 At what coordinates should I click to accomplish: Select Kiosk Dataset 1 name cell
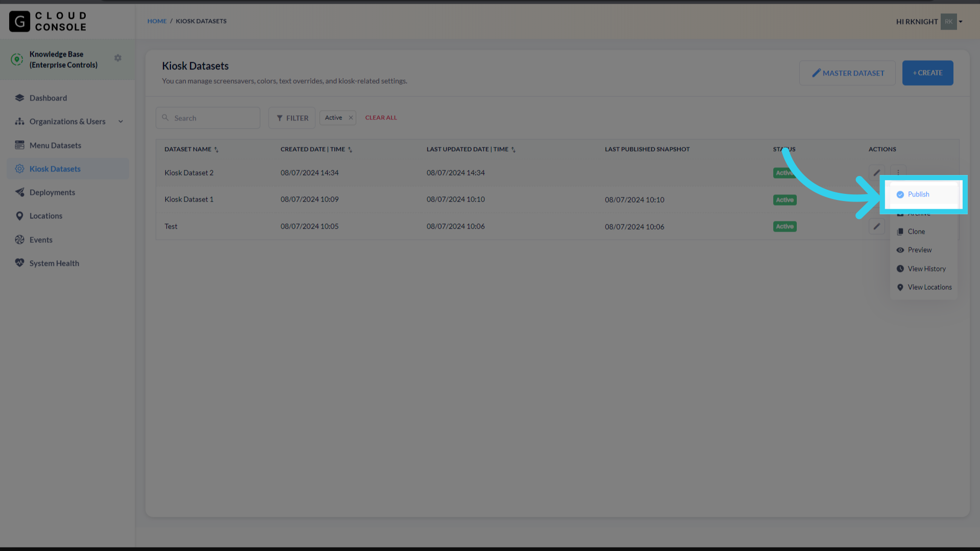pos(189,199)
